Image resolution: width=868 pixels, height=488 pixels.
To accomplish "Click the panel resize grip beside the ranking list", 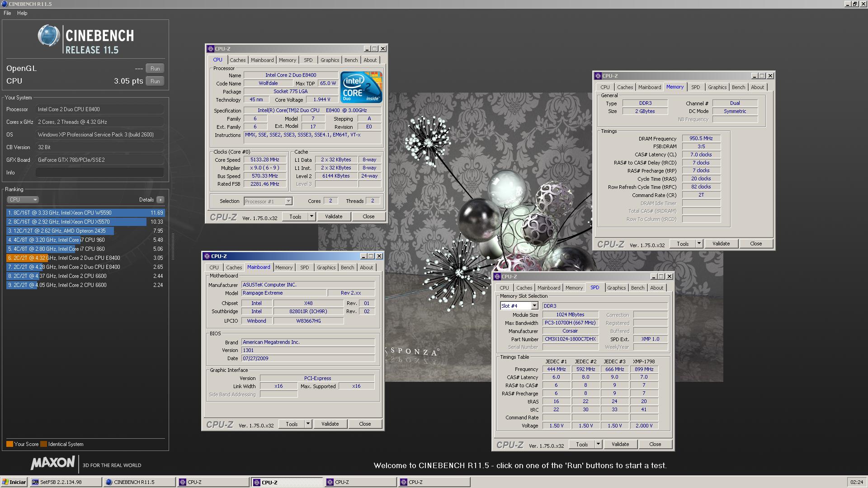I will tap(172, 246).
